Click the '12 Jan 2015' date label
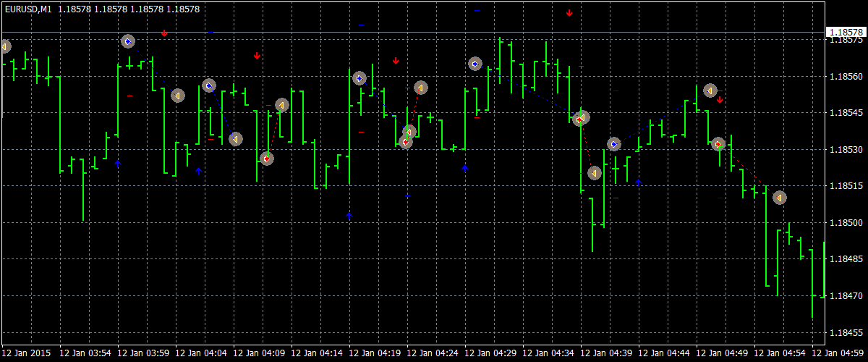Image resolution: width=868 pixels, height=362 pixels. click(x=25, y=353)
